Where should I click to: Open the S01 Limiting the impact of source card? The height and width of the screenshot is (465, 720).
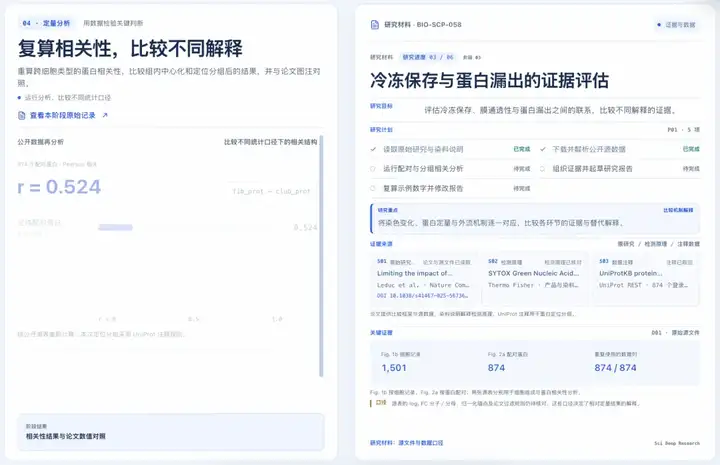tap(424, 279)
